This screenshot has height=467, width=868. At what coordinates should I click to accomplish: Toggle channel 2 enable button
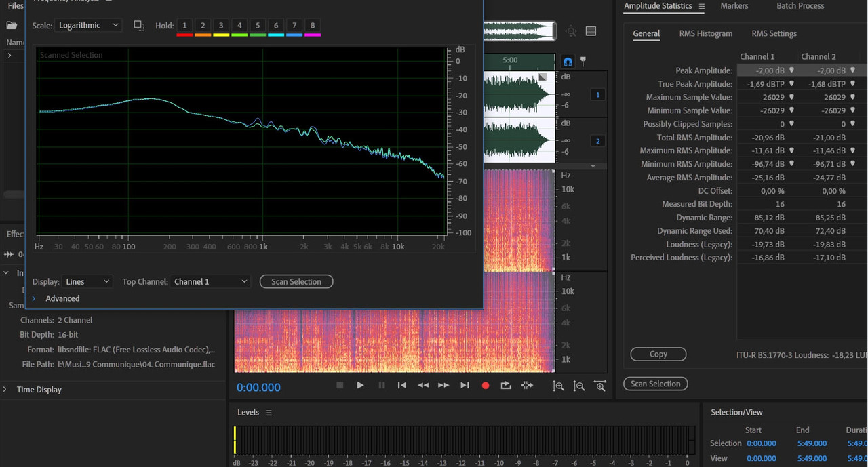click(x=597, y=141)
